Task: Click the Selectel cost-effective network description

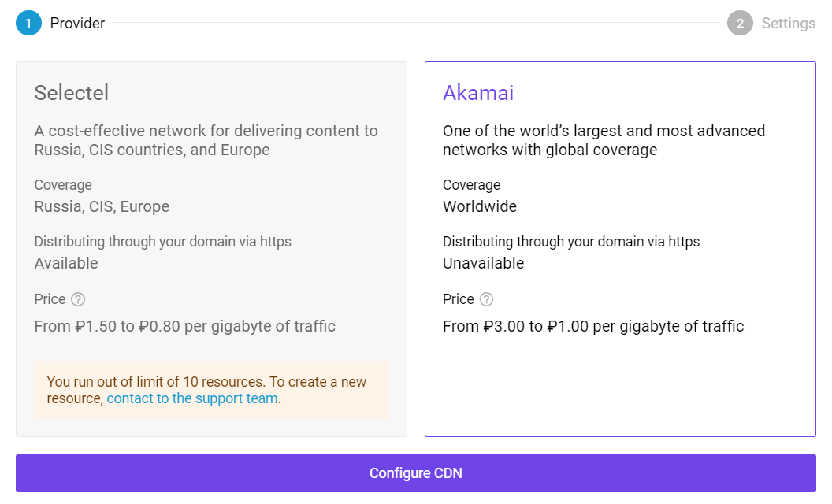Action: 206,140
